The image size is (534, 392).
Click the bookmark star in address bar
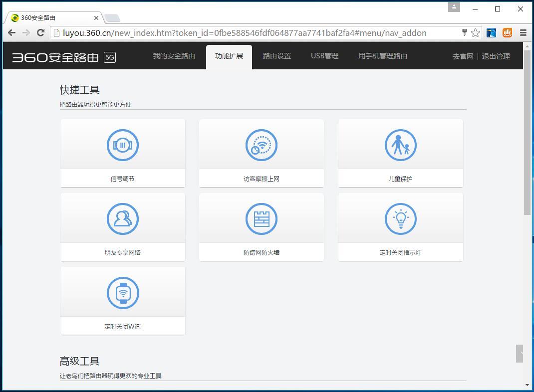(476, 33)
